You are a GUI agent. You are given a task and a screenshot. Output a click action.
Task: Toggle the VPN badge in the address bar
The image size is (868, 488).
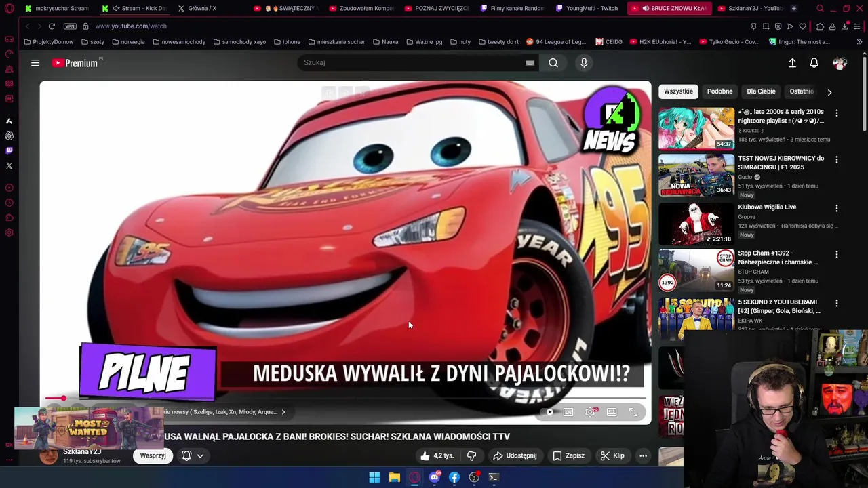click(x=70, y=26)
